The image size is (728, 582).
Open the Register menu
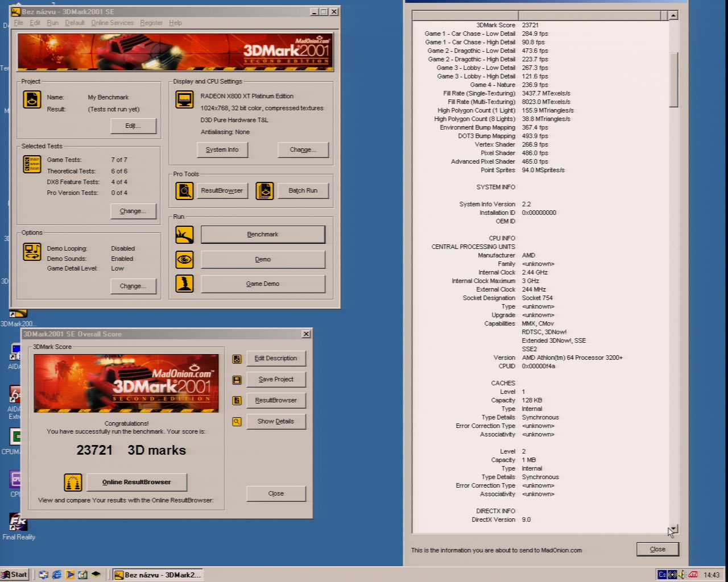151,23
